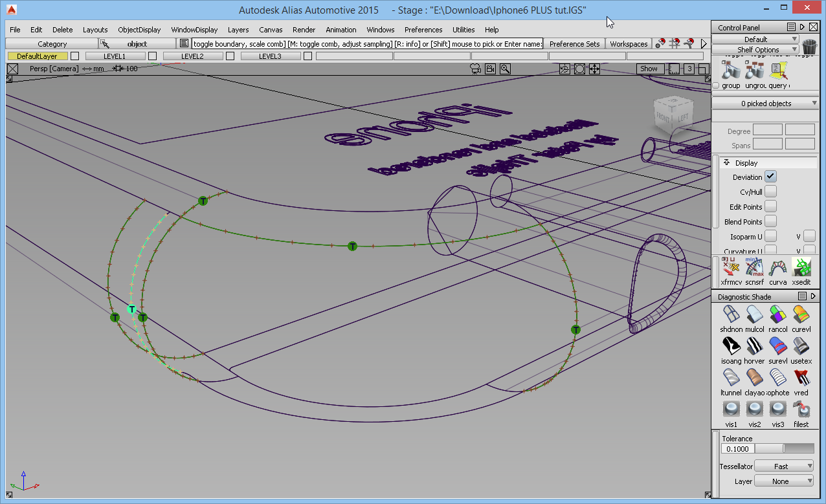Image resolution: width=826 pixels, height=504 pixels.
Task: Apply the mulcol multi-color shading
Action: pyautogui.click(x=755, y=314)
